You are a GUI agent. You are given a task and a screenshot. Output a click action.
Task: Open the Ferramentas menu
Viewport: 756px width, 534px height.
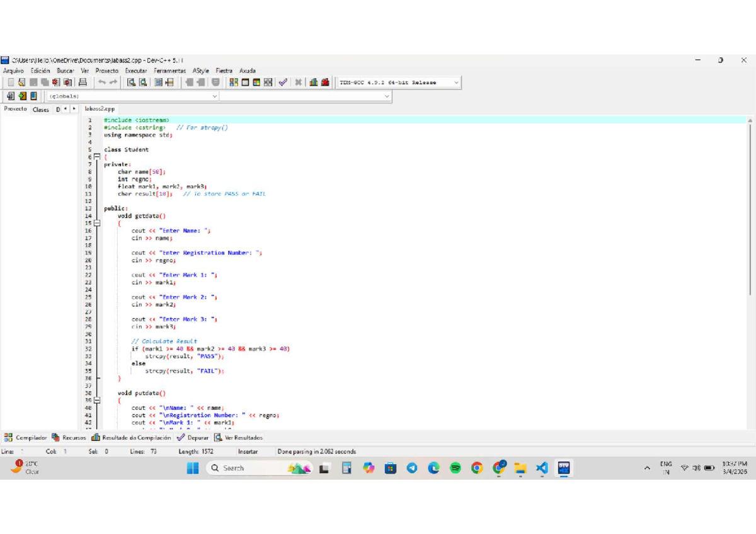[x=170, y=71]
